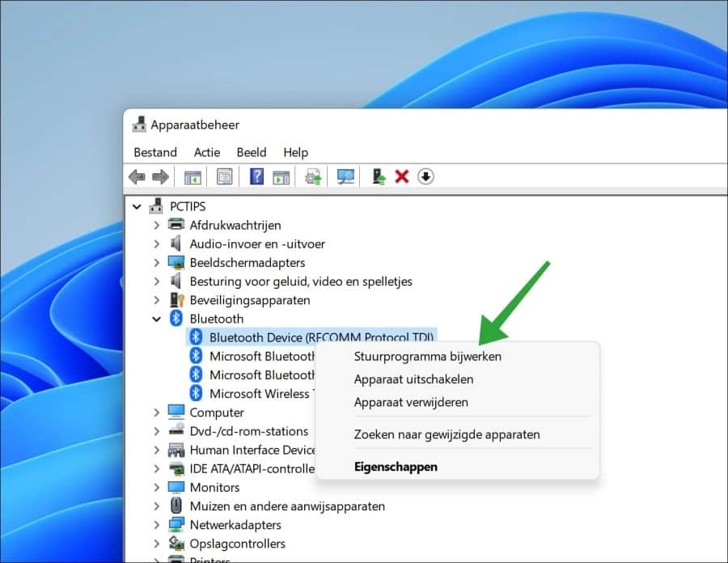This screenshot has height=563, width=728.
Task: Click the Show/Hide console tree toolbar icon
Action: (x=193, y=177)
